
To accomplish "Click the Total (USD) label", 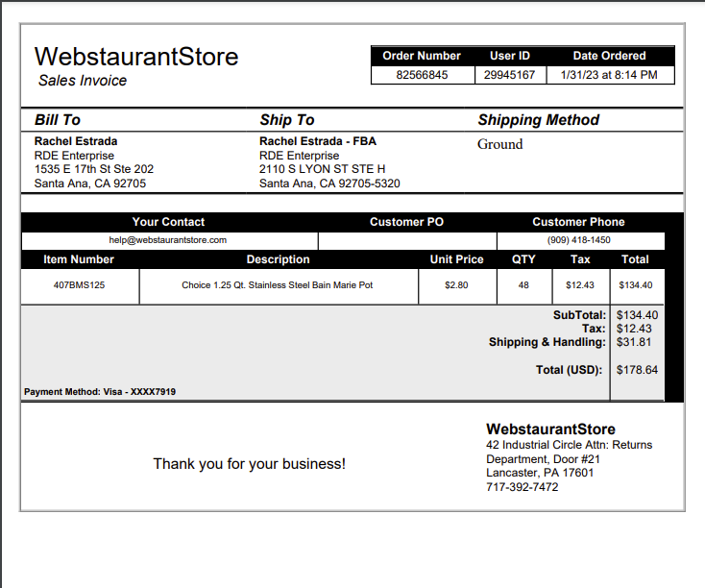I will pos(569,370).
